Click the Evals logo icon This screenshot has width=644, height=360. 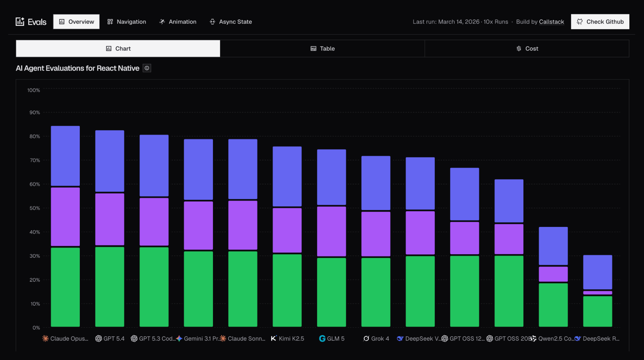click(20, 22)
